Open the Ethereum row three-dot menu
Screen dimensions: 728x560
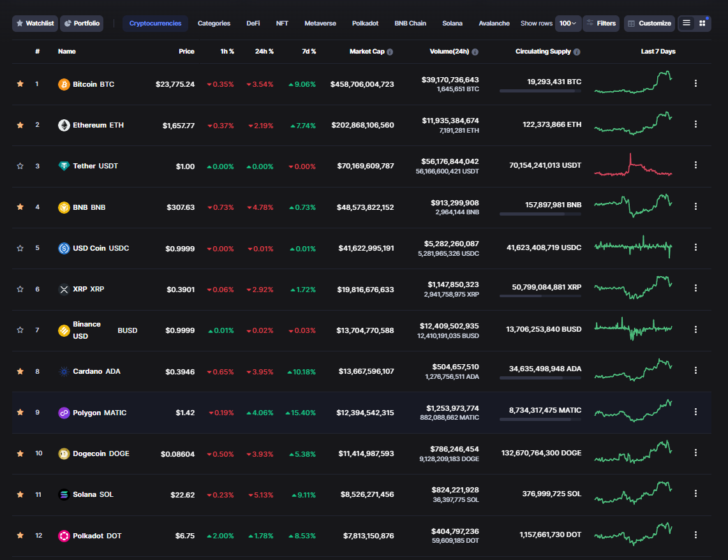coord(695,124)
